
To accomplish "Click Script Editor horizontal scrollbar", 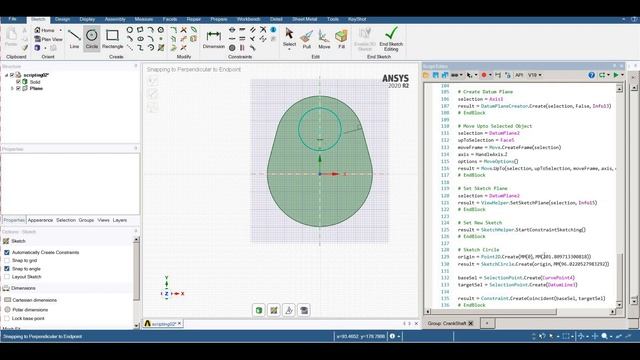I will coord(494,312).
